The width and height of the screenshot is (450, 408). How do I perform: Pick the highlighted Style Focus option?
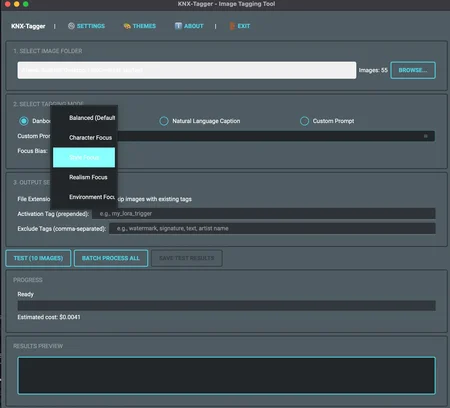pyautogui.click(x=84, y=157)
